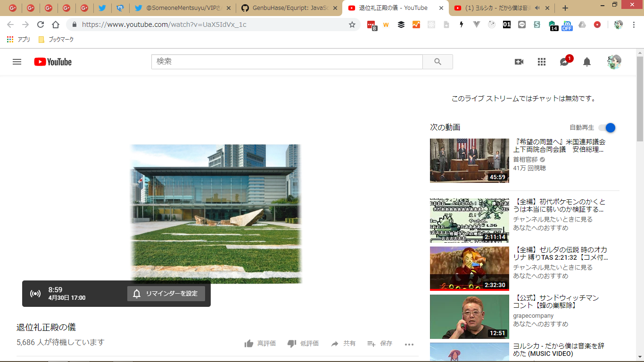Image resolution: width=644 pixels, height=362 pixels.
Task: Toggle the autoplay (自動再生) switch
Action: (607, 128)
